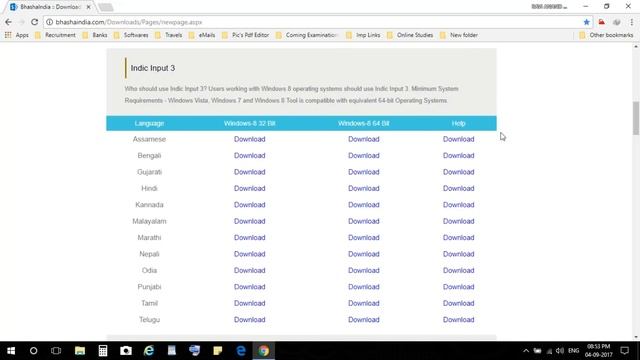Screen dimensions: 640x360
Task: Download Gujarati Windows-8 64 Bit
Action: pos(364,172)
